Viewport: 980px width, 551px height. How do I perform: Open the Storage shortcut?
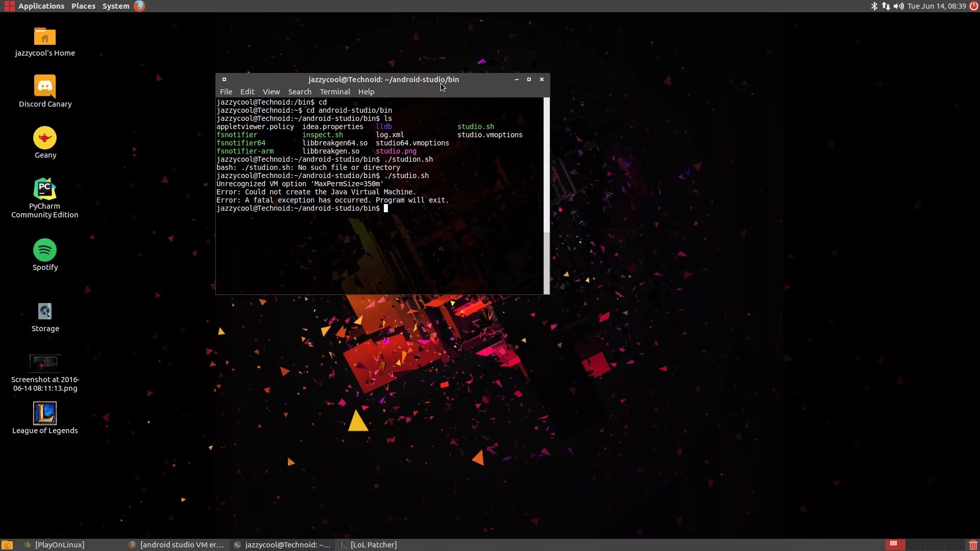45,311
